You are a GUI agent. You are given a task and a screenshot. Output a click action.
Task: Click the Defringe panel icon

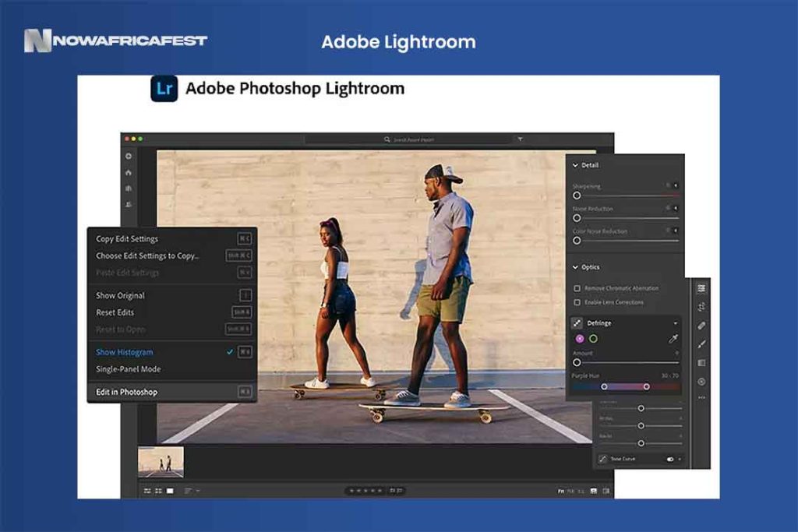tap(577, 323)
